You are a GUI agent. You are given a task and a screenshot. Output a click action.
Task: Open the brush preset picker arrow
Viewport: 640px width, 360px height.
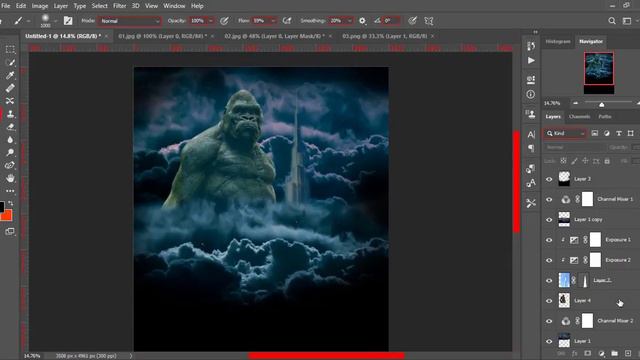[x=55, y=21]
